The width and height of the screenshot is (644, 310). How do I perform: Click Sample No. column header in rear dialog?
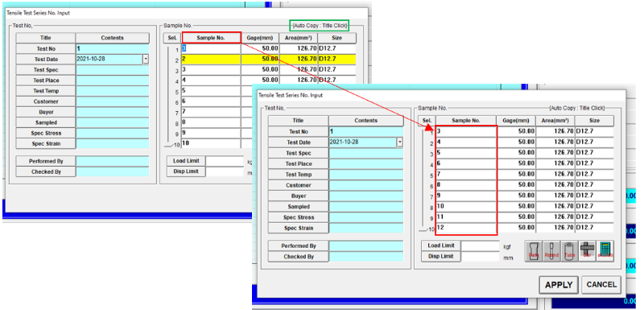[x=211, y=38]
